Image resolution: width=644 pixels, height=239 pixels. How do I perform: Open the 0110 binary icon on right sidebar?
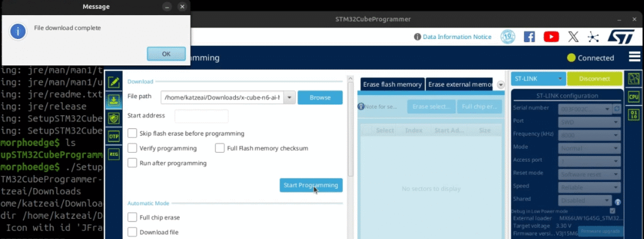[x=634, y=114]
